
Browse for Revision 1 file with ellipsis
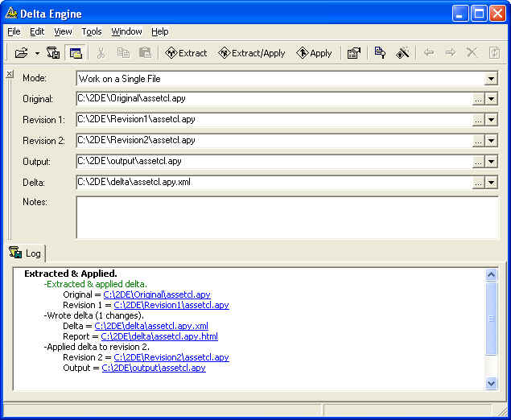(478, 120)
